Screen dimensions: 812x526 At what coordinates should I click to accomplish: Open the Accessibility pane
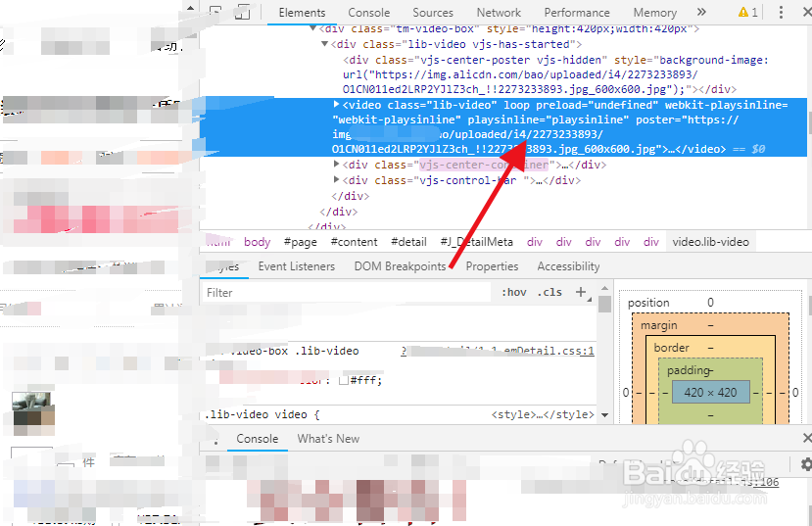568,266
